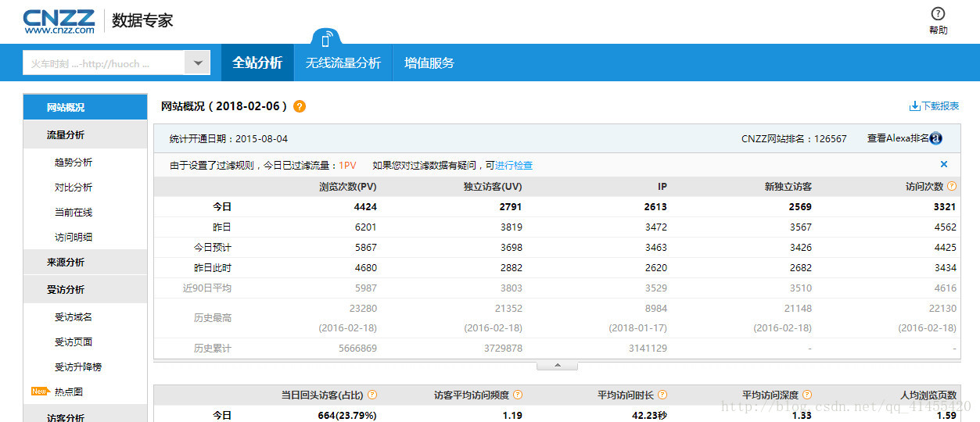Click the Alexa ranking icon
980x422 pixels.
click(x=935, y=139)
